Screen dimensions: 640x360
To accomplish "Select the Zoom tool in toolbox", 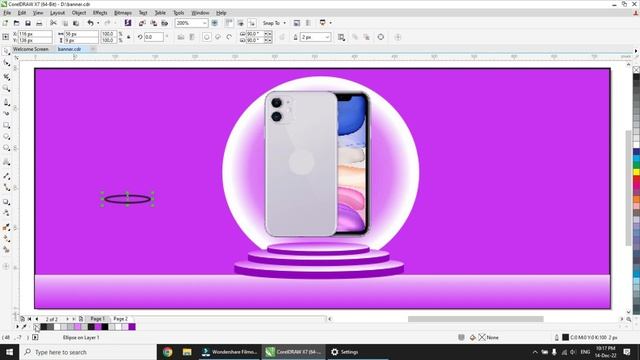I will click(x=6, y=88).
